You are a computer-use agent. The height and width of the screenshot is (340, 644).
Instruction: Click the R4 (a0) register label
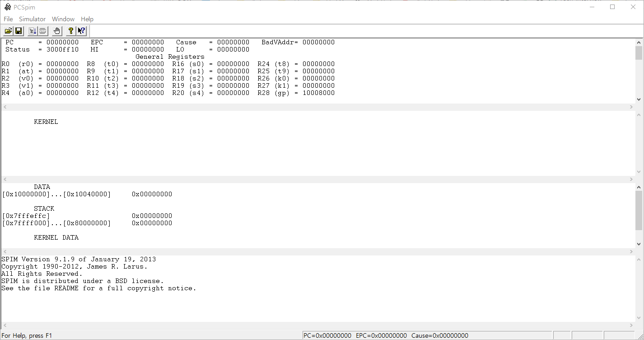18,93
